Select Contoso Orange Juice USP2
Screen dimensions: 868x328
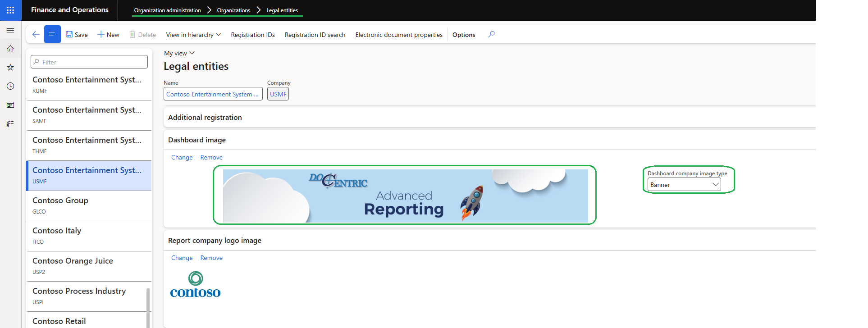click(89, 266)
